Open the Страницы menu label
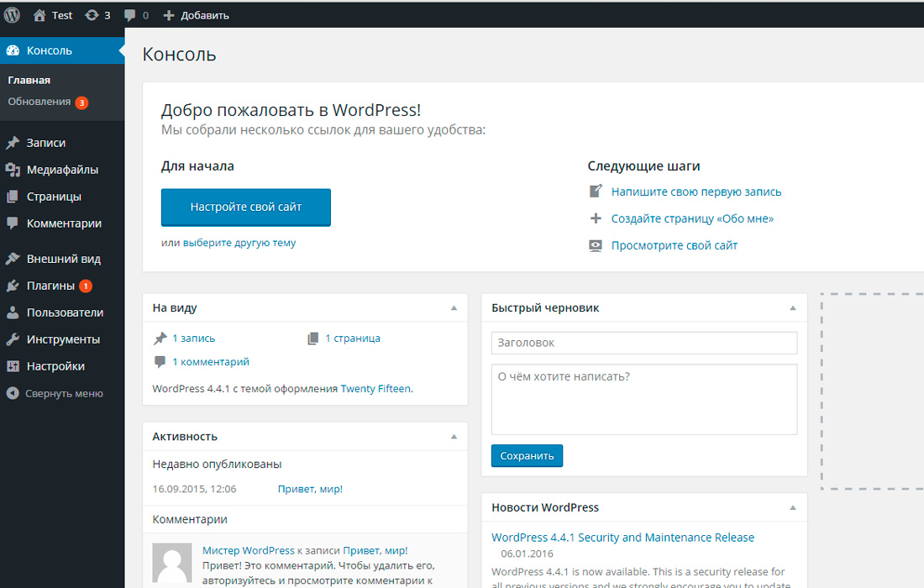924x588 pixels. coord(54,197)
